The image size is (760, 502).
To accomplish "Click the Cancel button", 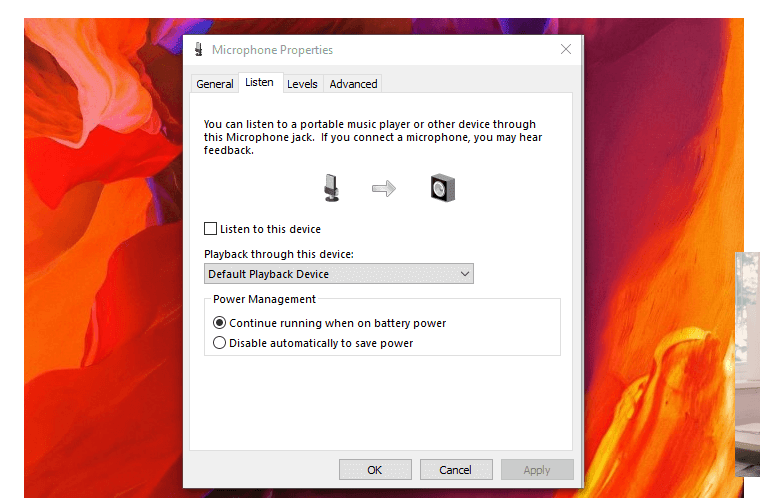I will coord(456,470).
